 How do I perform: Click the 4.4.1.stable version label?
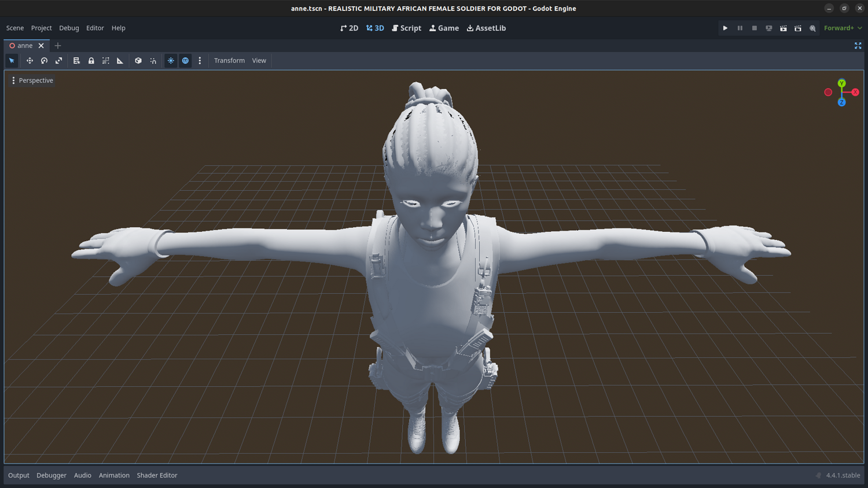[843, 475]
